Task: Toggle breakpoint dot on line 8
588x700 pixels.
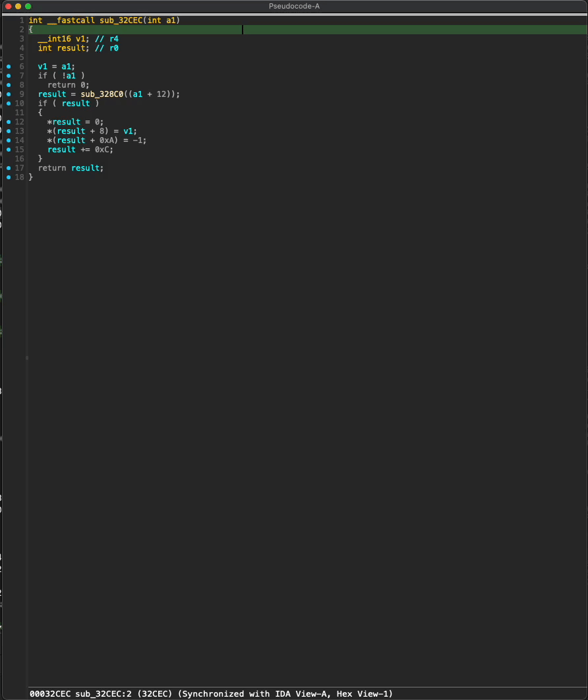Action: (x=9, y=85)
